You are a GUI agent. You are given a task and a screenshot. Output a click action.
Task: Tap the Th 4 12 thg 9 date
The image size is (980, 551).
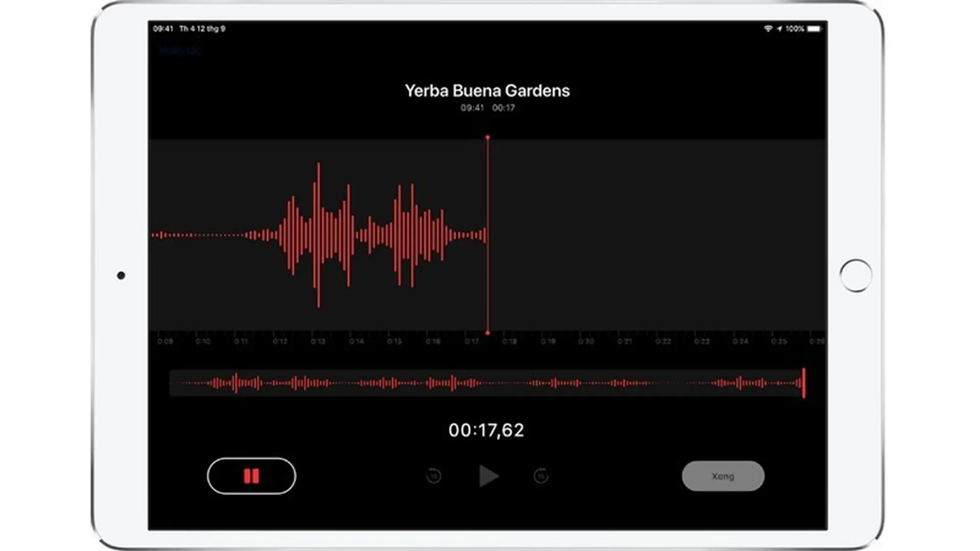pos(202,29)
